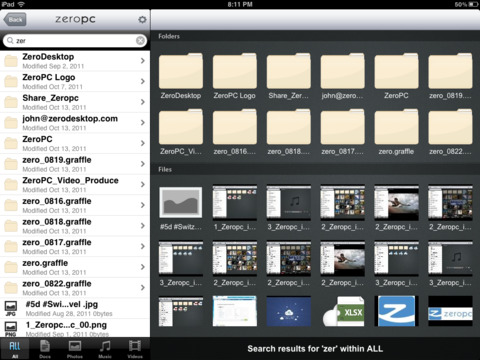Open the XLSX spreadsheet file icon

click(x=343, y=311)
